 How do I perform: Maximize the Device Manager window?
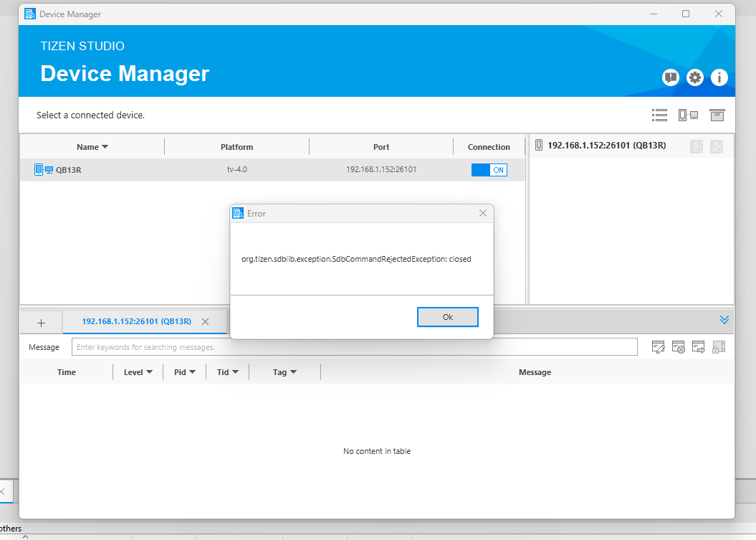pos(686,14)
